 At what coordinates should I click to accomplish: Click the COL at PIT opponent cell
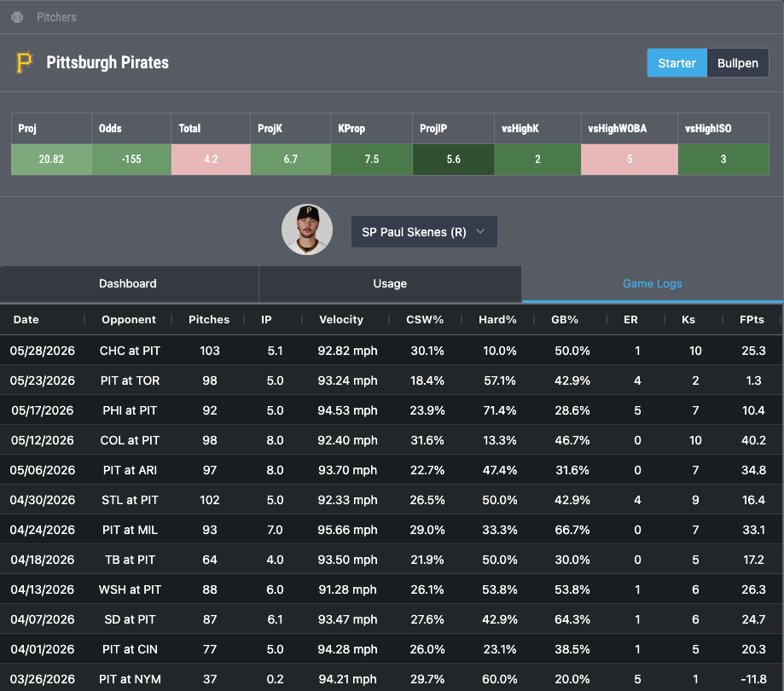tap(130, 440)
